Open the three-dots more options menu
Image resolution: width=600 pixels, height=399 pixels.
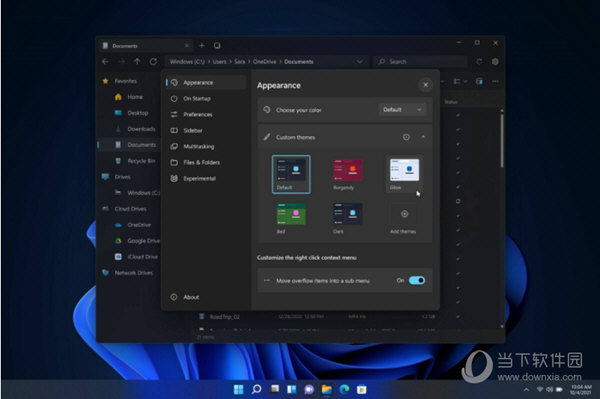click(x=495, y=81)
